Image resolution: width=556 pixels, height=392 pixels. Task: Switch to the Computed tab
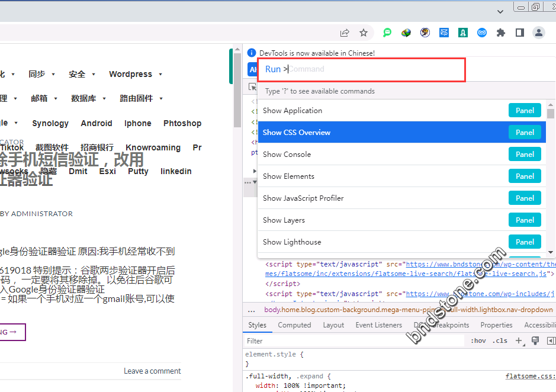(x=294, y=325)
